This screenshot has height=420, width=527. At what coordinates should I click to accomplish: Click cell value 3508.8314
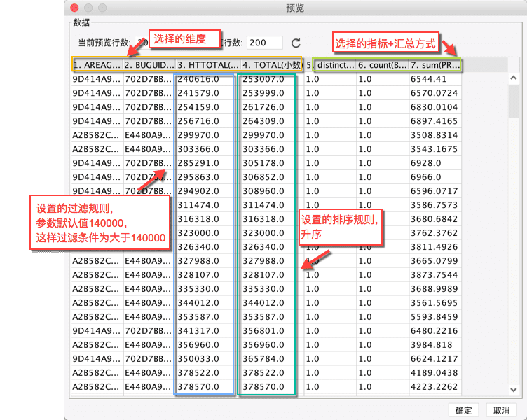point(434,135)
